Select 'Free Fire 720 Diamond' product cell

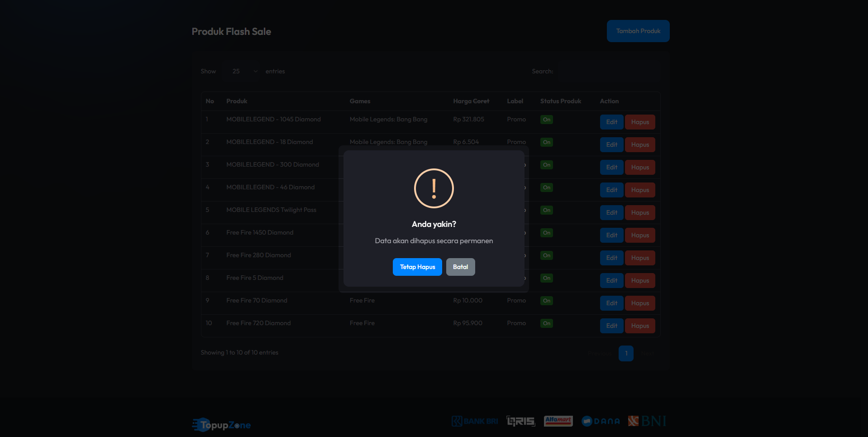point(258,323)
